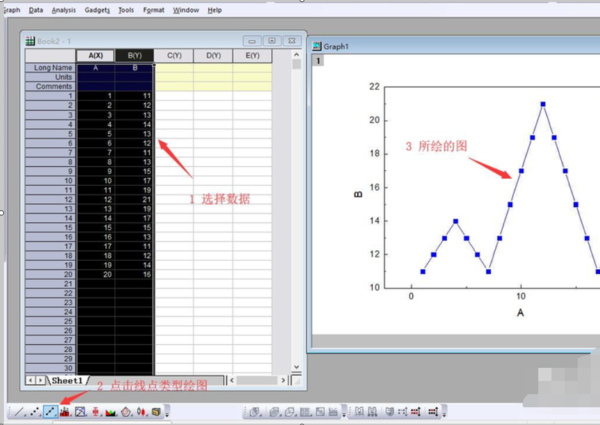Click the Y axis title B in Graph1

(358, 194)
